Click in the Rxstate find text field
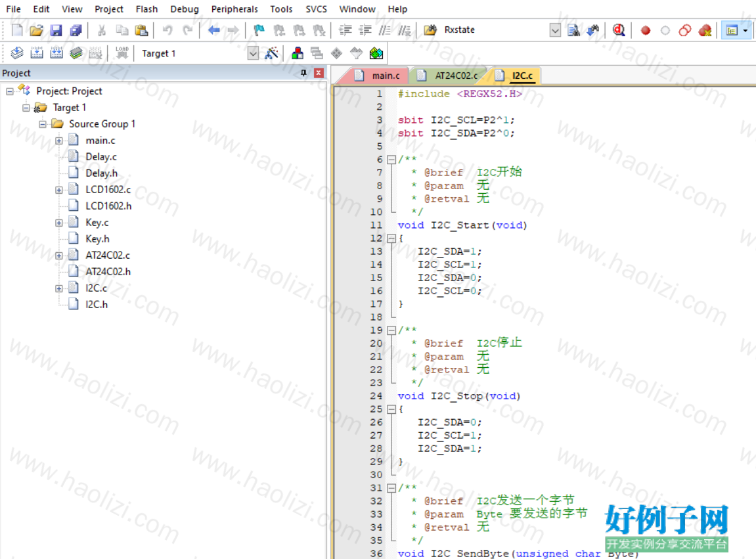756x559 pixels. coord(495,30)
